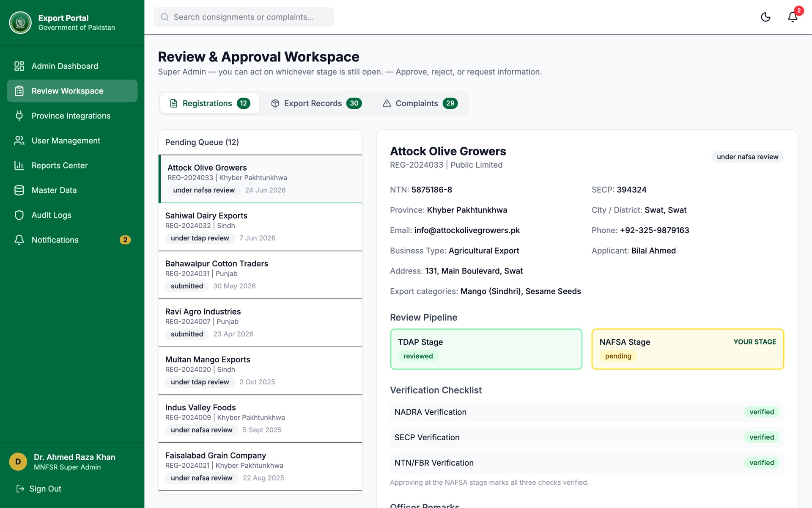Image resolution: width=812 pixels, height=508 pixels.
Task: Click the Admin Dashboard grid icon
Action: click(x=19, y=66)
